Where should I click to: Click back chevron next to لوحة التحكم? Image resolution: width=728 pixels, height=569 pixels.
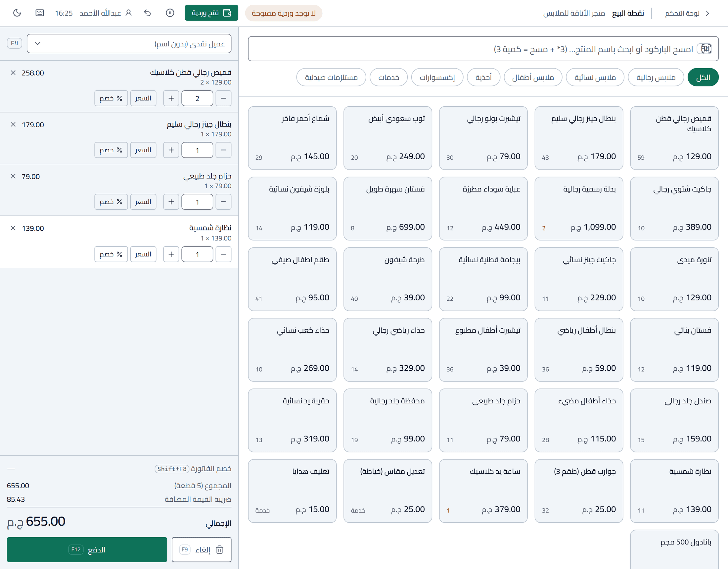(x=707, y=13)
